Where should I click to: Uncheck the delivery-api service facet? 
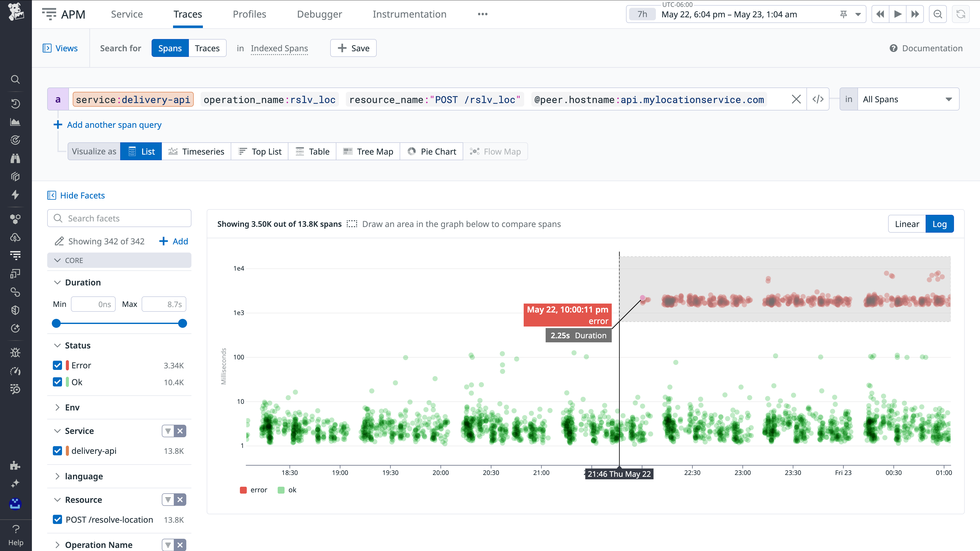(x=57, y=450)
